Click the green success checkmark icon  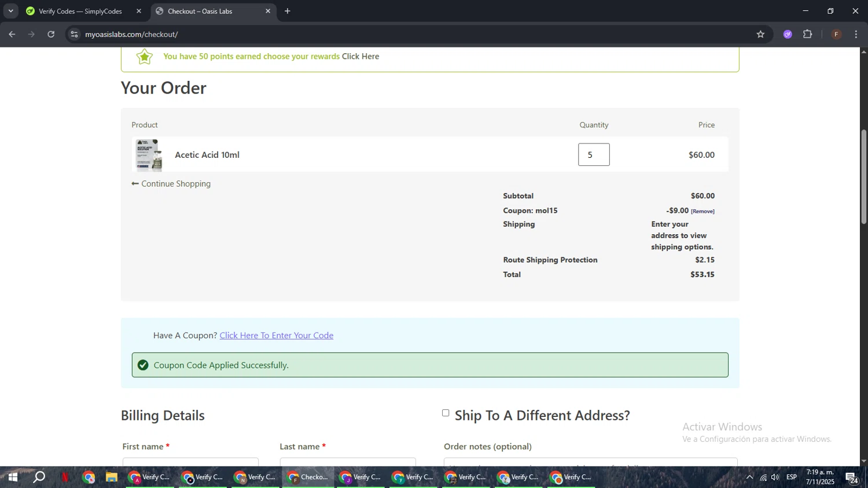[143, 365]
